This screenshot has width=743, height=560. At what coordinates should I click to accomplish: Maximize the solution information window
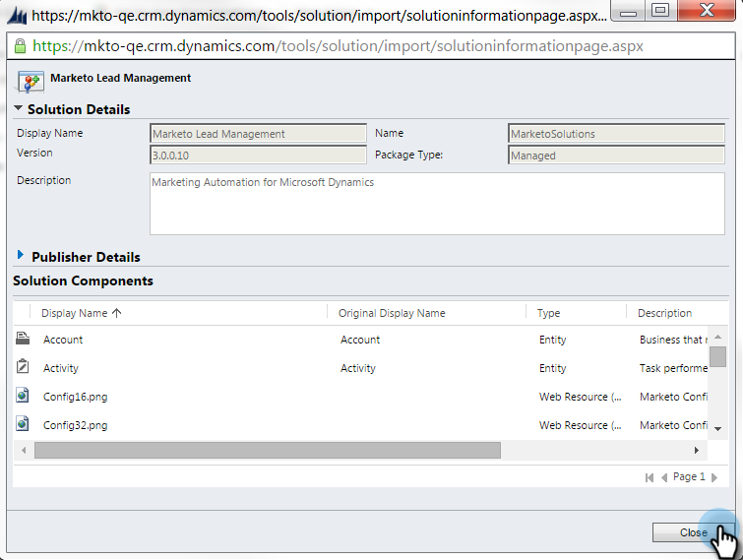pos(660,11)
